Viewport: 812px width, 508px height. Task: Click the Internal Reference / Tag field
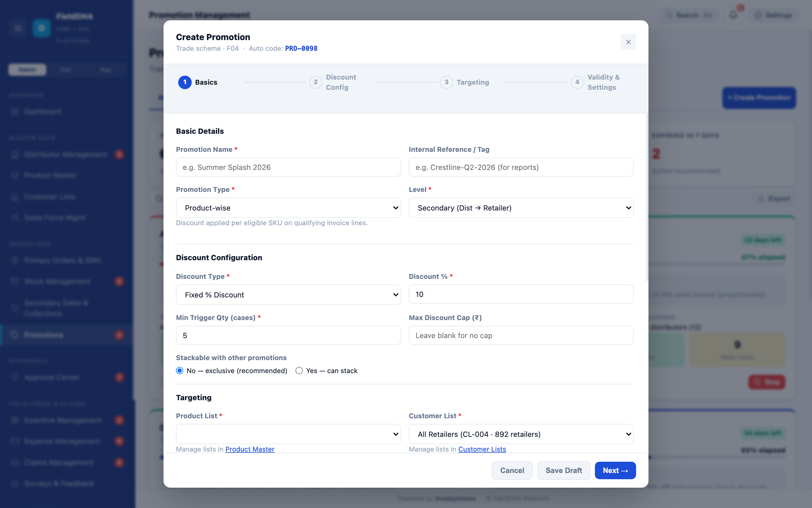pyautogui.click(x=521, y=167)
